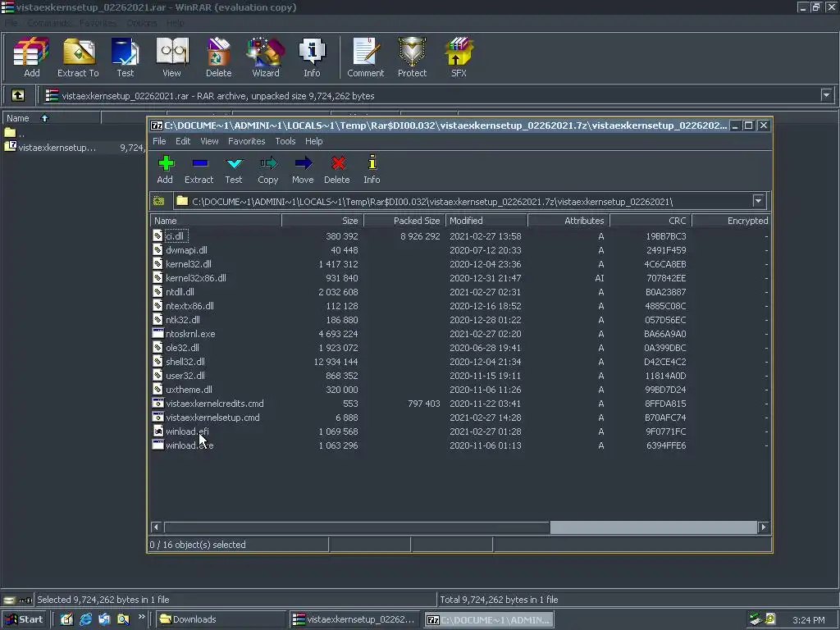The height and width of the screenshot is (630, 840).
Task: Open 7-Zip View menu
Action: tap(209, 141)
